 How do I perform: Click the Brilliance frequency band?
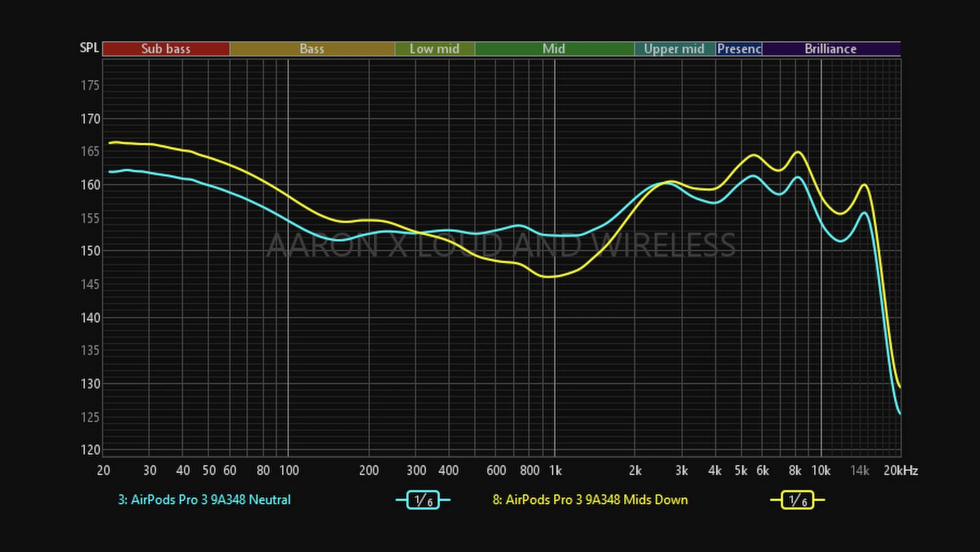pyautogui.click(x=831, y=49)
